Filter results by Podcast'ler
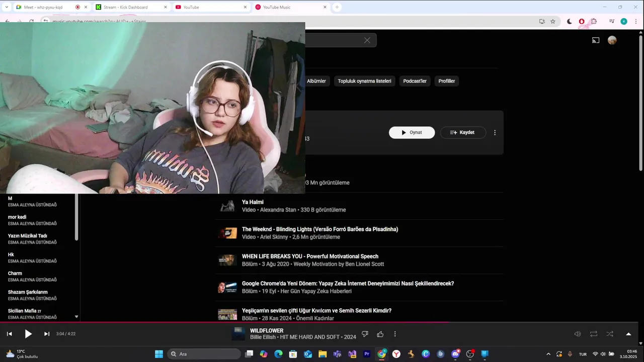 click(415, 81)
